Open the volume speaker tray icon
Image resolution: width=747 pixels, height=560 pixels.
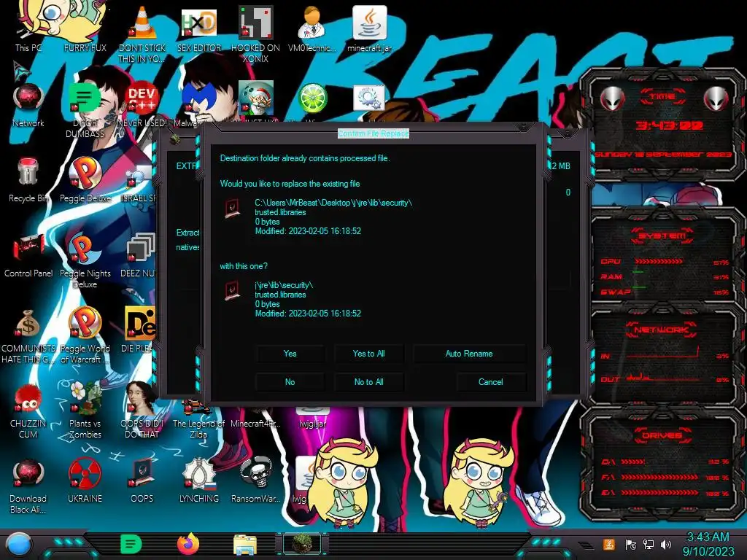tap(666, 544)
